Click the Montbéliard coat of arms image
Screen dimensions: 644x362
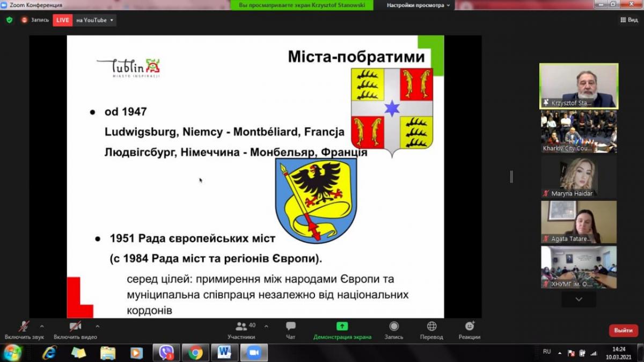(392, 112)
